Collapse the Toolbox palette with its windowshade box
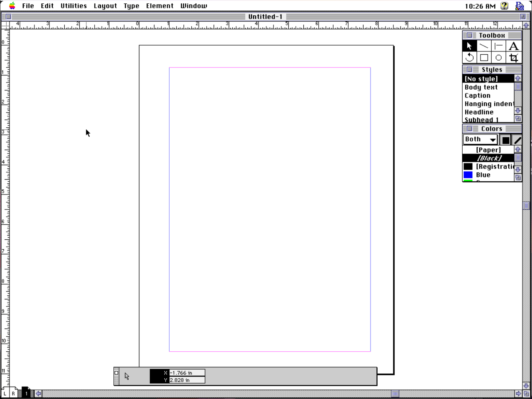532x399 pixels. pos(470,35)
